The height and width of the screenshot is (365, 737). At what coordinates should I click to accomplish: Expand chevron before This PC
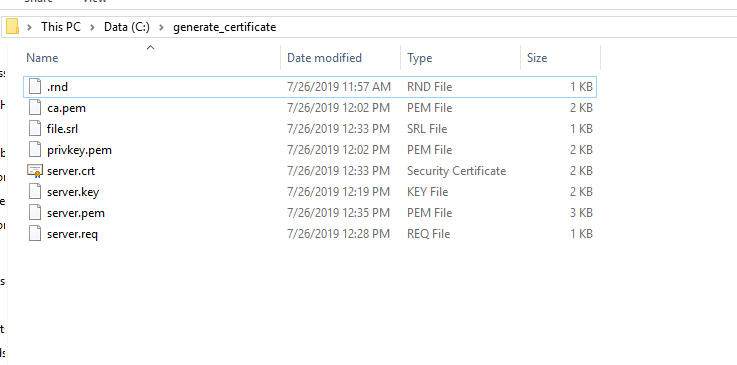pyautogui.click(x=30, y=27)
